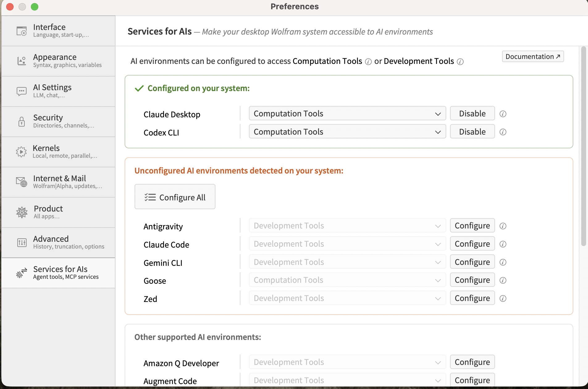Open Augment Code tools dropdown

click(347, 380)
